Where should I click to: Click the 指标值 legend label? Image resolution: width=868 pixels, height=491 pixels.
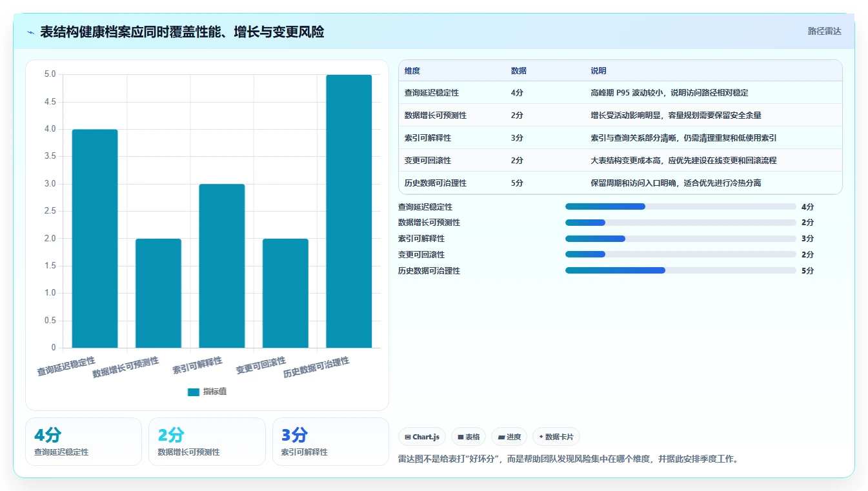point(215,392)
